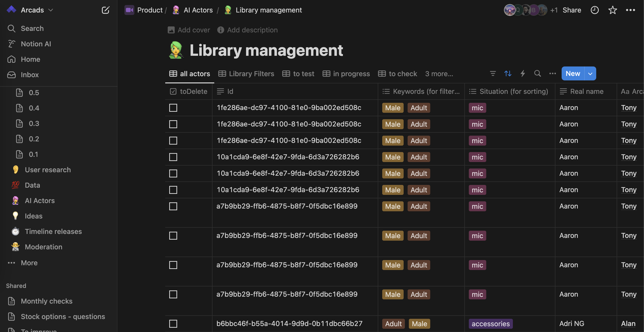Check toDelete box in first row
Image resolution: width=644 pixels, height=332 pixels.
173,108
